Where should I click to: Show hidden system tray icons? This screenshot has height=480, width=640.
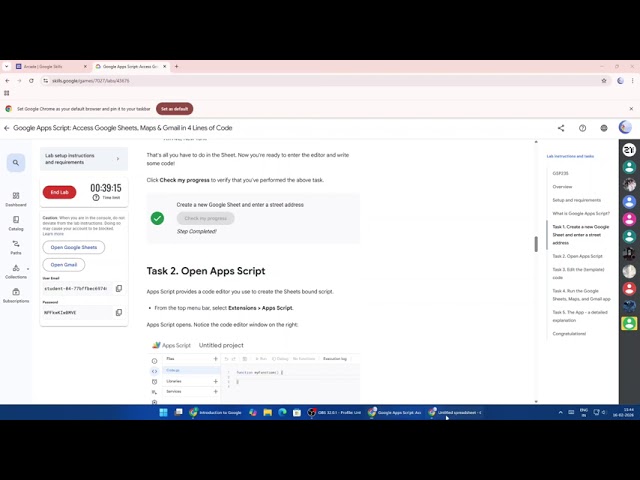pyautogui.click(x=560, y=412)
